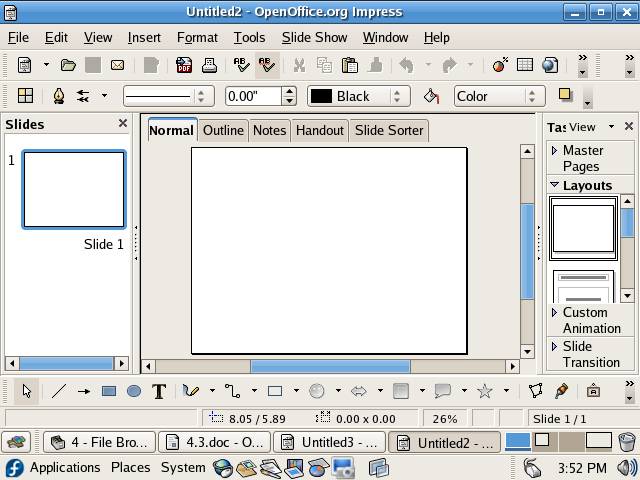The width and height of the screenshot is (640, 480).
Task: Open the Slide Show menu
Action: 314,37
